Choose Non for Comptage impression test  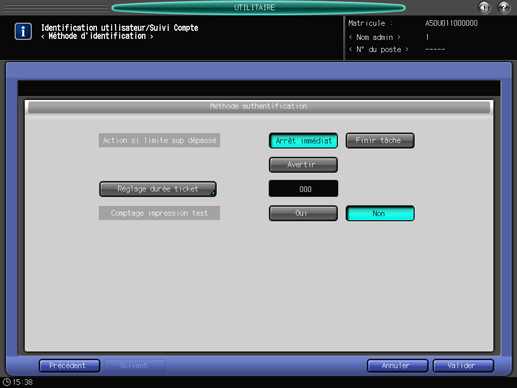click(380, 213)
